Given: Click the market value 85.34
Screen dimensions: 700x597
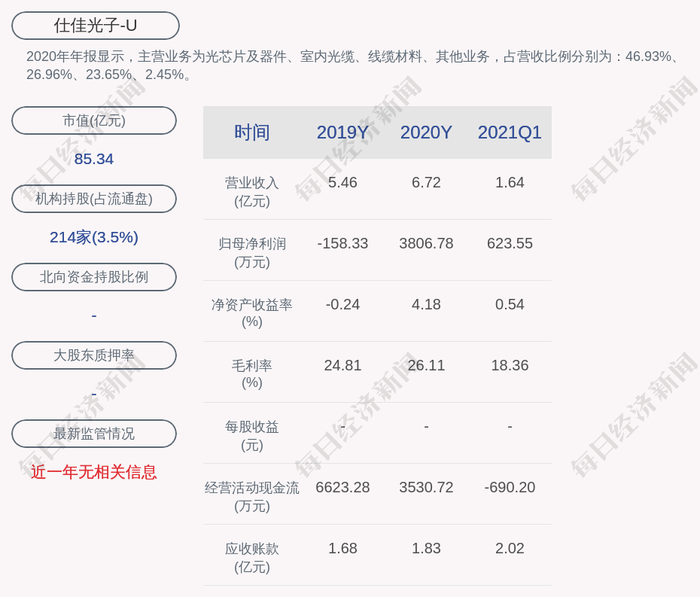Looking at the screenshot, I should click(94, 159).
